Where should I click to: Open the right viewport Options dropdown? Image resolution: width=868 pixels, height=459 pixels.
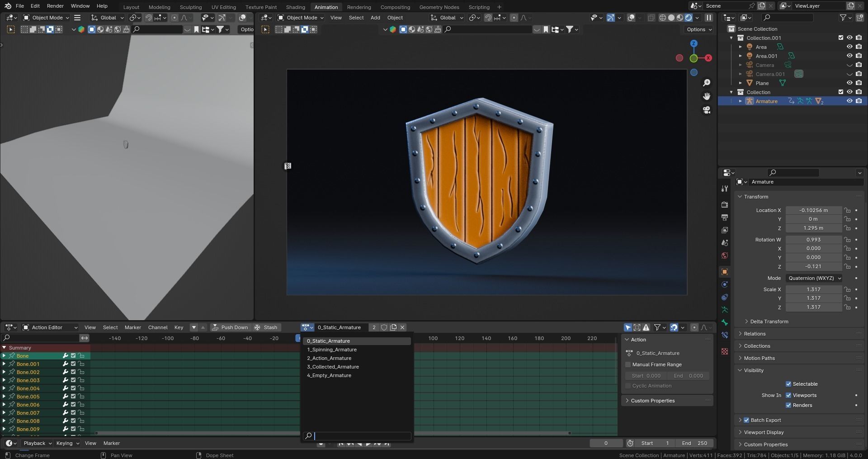[x=699, y=29]
